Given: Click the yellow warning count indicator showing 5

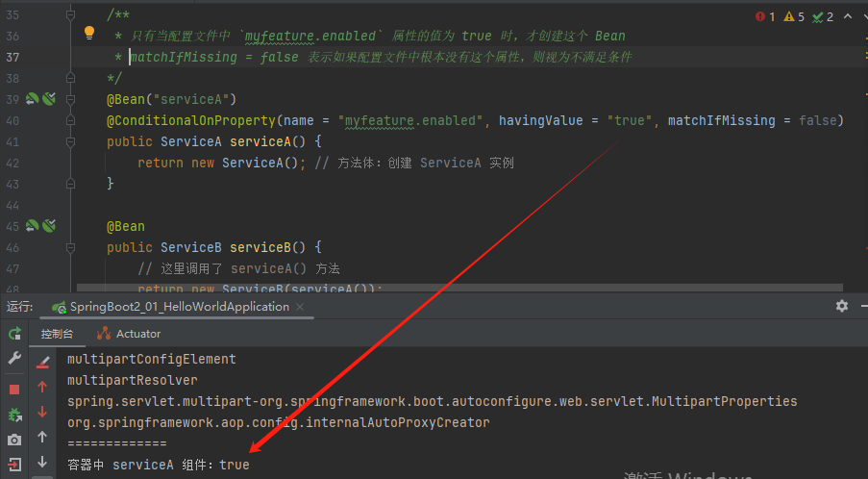Looking at the screenshot, I should [794, 16].
